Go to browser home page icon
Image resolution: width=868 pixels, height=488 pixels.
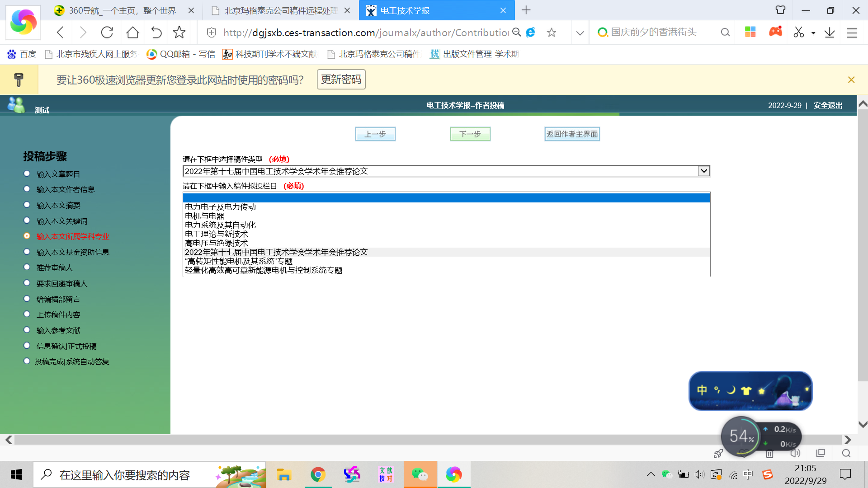coord(132,33)
